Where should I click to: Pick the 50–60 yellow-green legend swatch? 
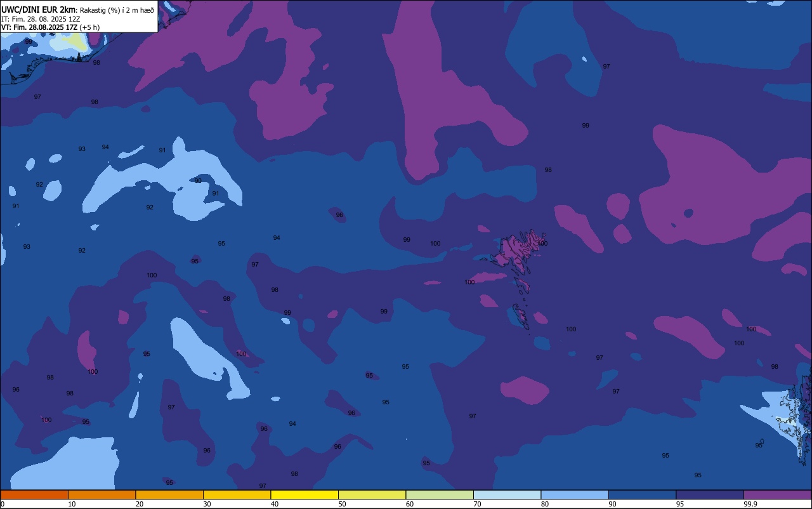(372, 494)
